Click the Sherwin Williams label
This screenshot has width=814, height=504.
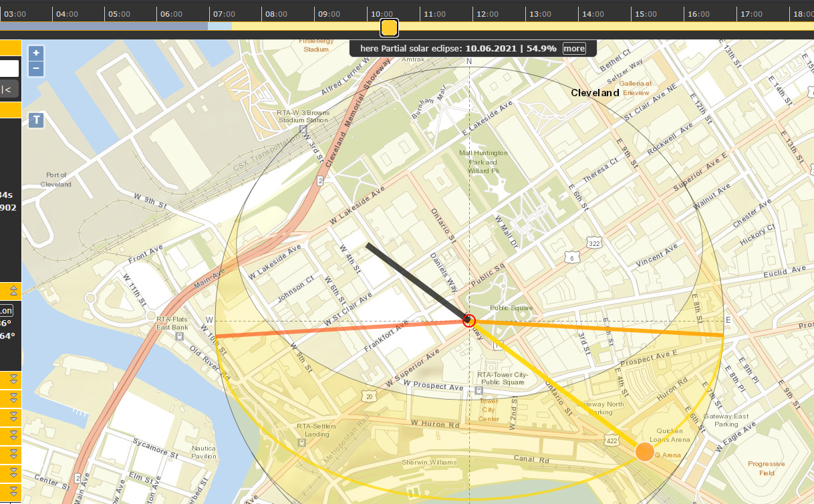click(x=428, y=463)
